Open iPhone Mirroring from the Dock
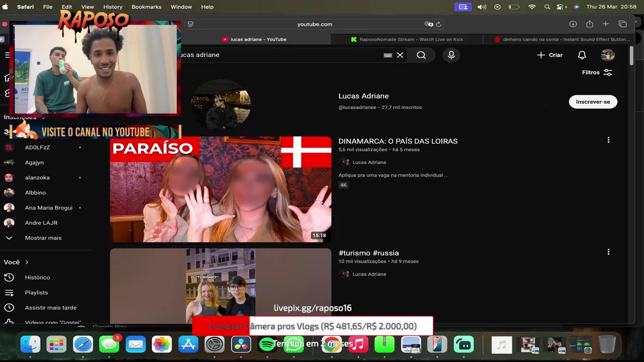This screenshot has height=362, width=644. pos(437,344)
